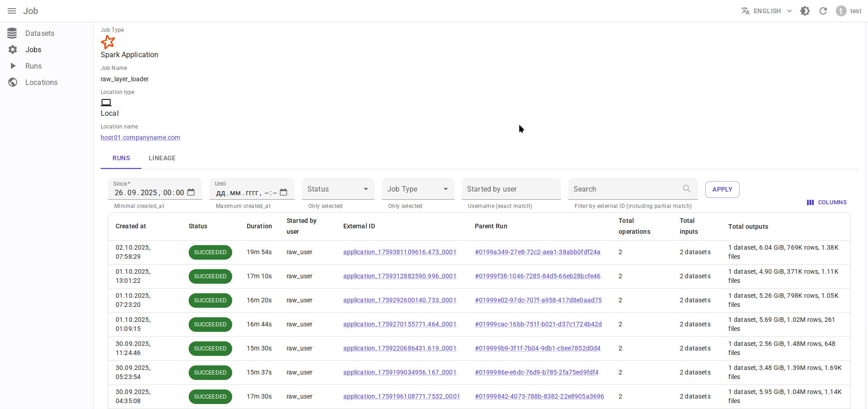Click the APPLY filter button
Screen dimensions: 868x409
click(x=722, y=189)
